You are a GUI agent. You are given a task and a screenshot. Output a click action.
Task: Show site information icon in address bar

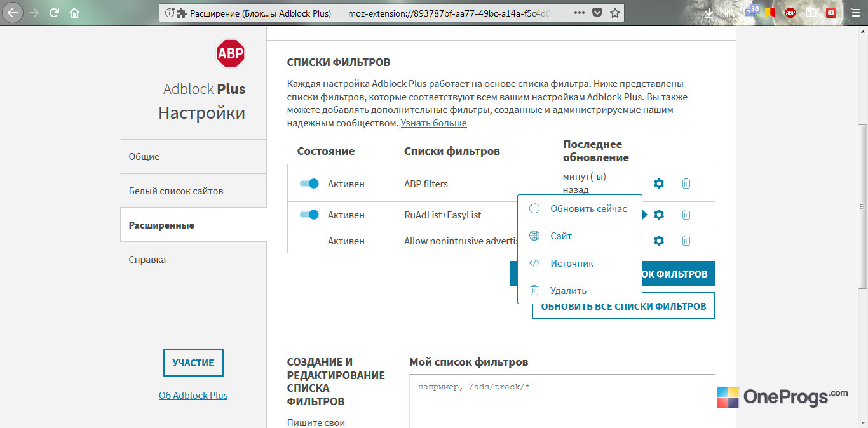[169, 13]
